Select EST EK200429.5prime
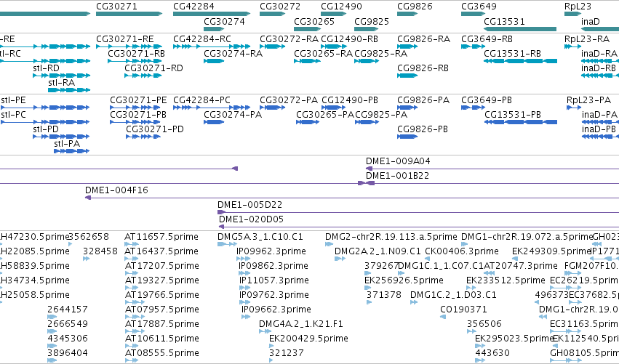619x364 pixels. tap(271, 347)
